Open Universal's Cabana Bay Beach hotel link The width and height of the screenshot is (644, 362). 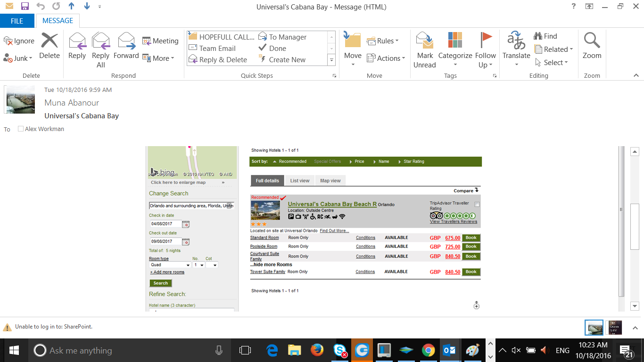332,204
